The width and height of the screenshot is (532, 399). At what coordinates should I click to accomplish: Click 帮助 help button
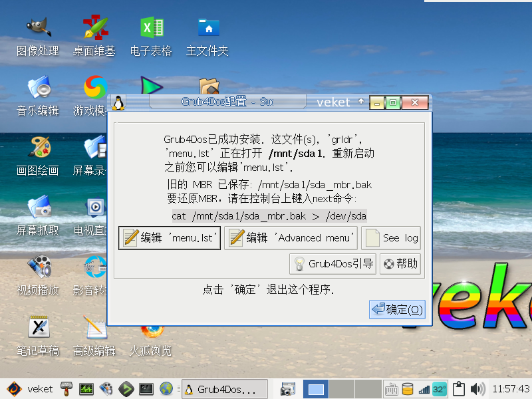pos(400,263)
